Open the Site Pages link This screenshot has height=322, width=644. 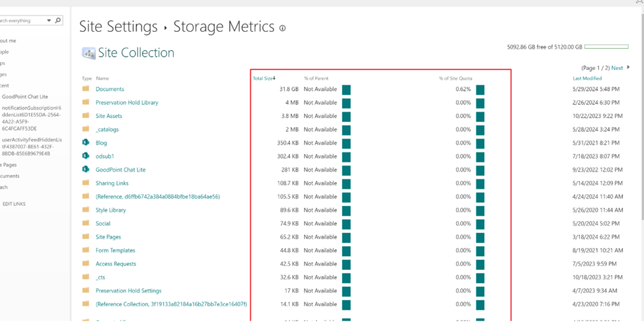[x=108, y=237]
